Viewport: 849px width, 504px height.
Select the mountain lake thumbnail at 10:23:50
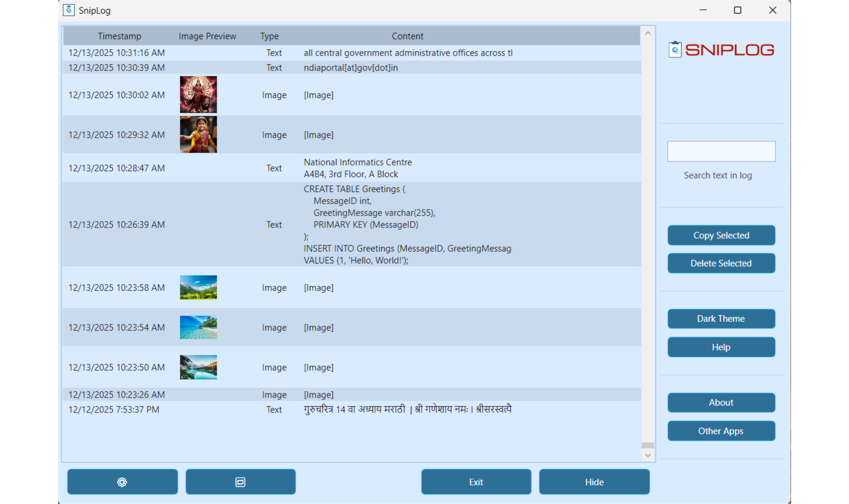(x=198, y=367)
